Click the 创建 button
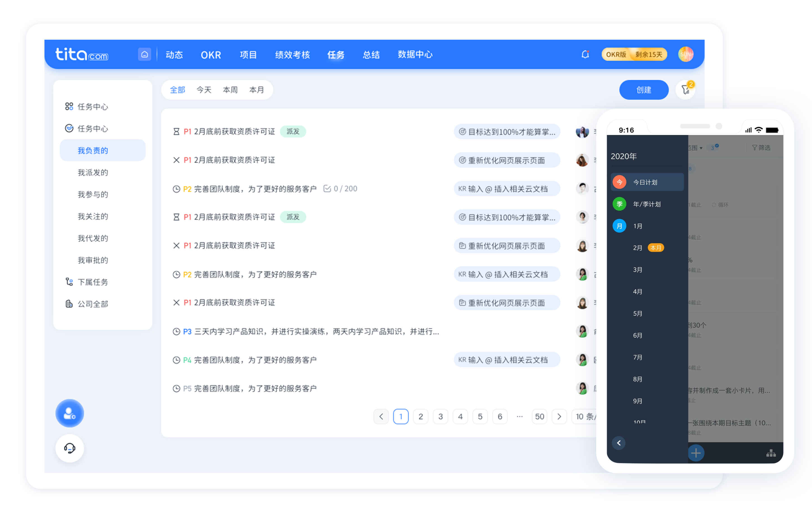Viewport: 812px width, 519px height. [x=644, y=90]
